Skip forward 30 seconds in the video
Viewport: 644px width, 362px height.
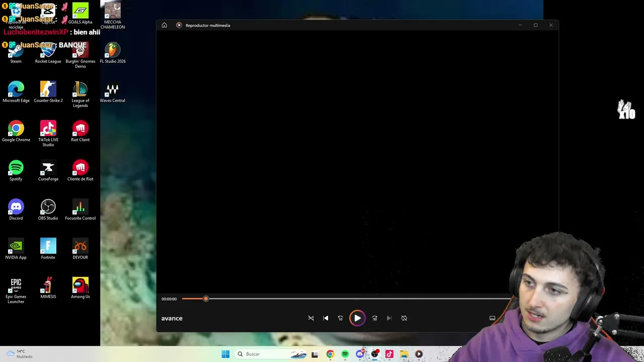pyautogui.click(x=374, y=318)
